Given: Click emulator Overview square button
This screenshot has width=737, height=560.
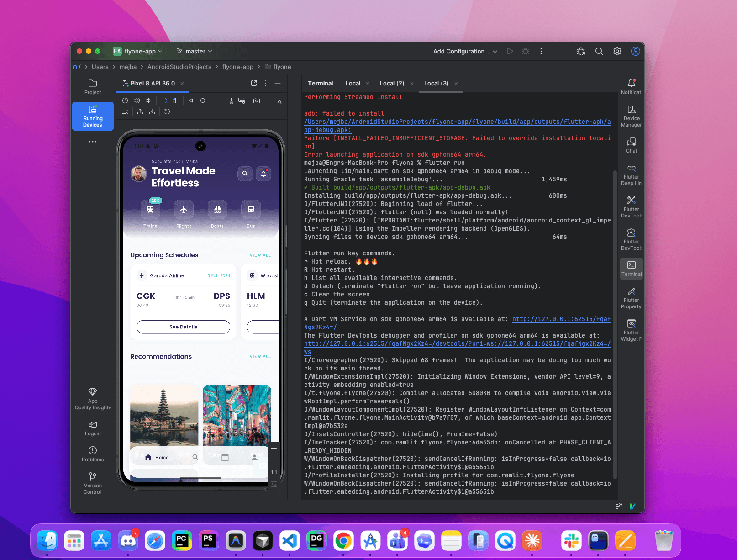Looking at the screenshot, I should (x=215, y=100).
